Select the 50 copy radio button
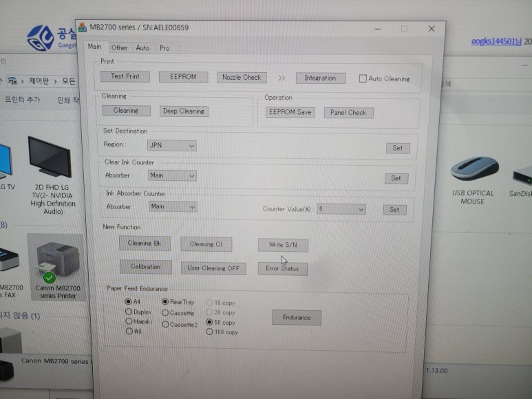 (x=209, y=322)
